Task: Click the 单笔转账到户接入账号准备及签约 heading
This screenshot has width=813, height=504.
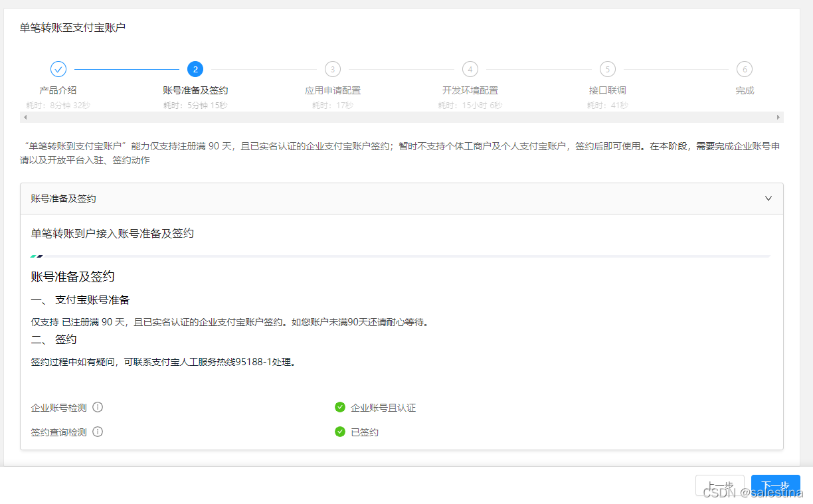Action: (x=112, y=233)
